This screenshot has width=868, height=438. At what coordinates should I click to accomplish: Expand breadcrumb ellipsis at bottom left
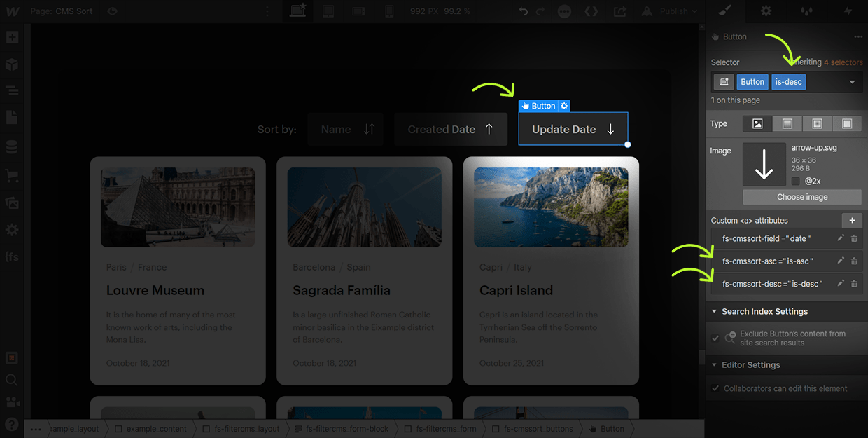[36, 429]
